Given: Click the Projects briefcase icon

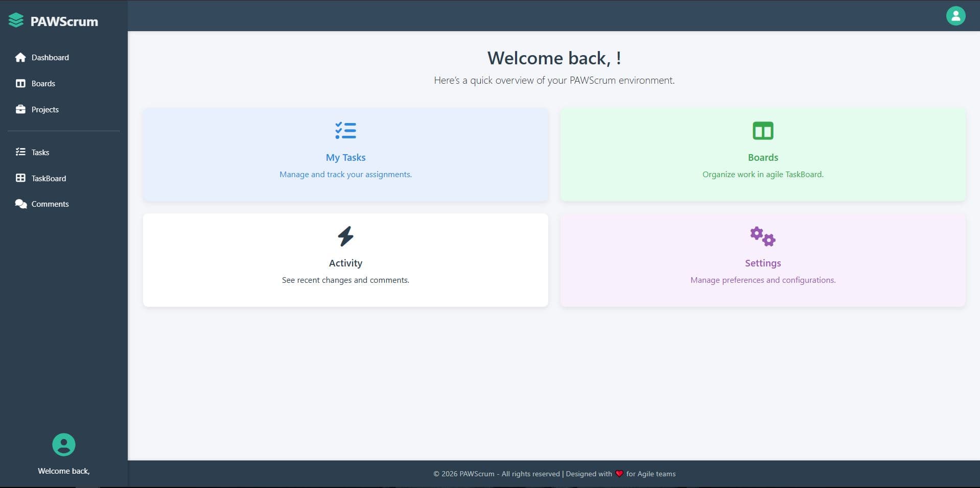Looking at the screenshot, I should coord(20,109).
